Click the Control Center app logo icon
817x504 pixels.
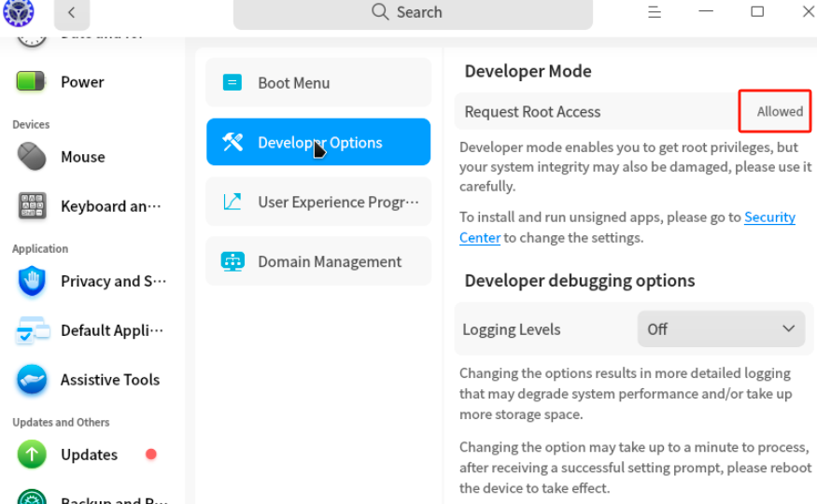point(19,12)
